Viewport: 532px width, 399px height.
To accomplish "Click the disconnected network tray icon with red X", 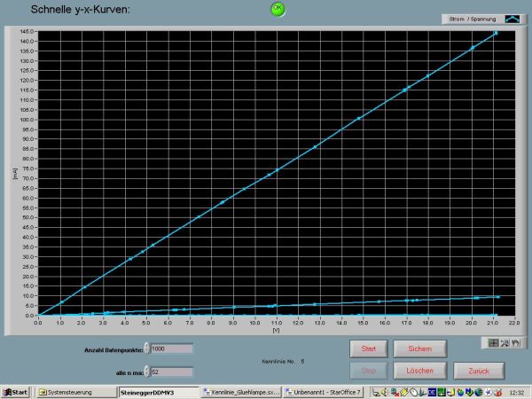I will tap(395, 393).
